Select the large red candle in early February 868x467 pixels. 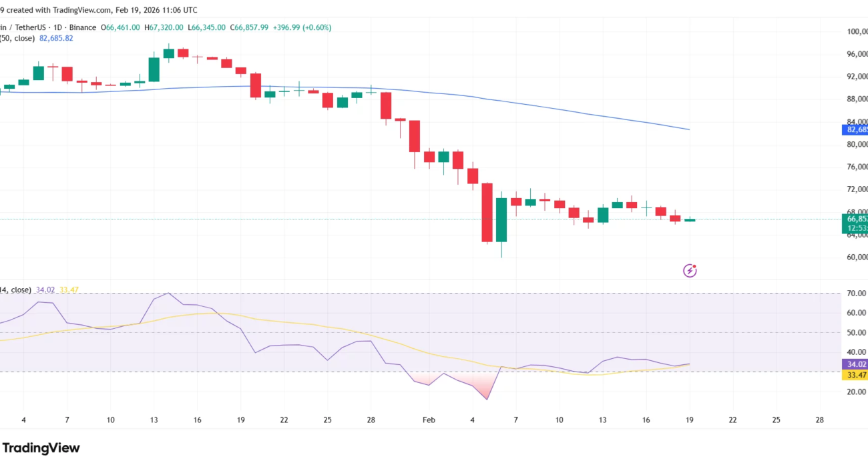point(487,212)
